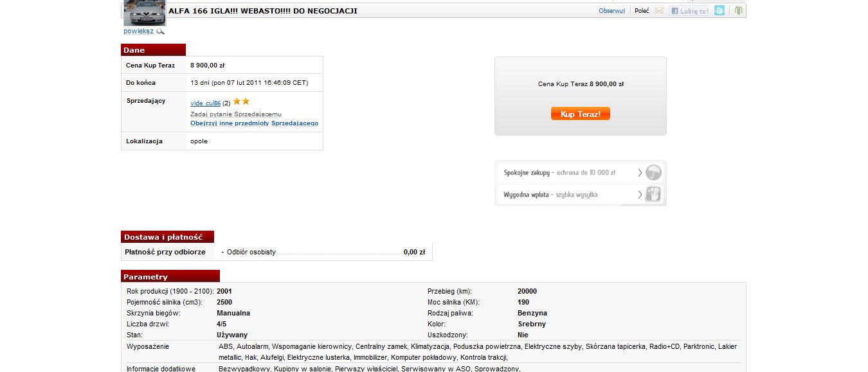This screenshot has height=372, width=868.
Task: Click the Obserwuj link
Action: click(x=611, y=11)
